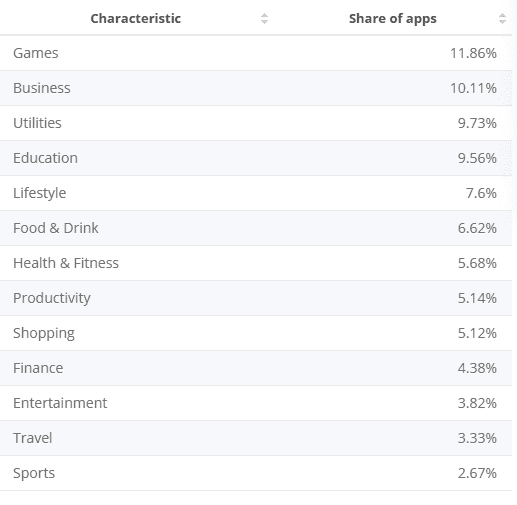Select the Games row

(256, 53)
